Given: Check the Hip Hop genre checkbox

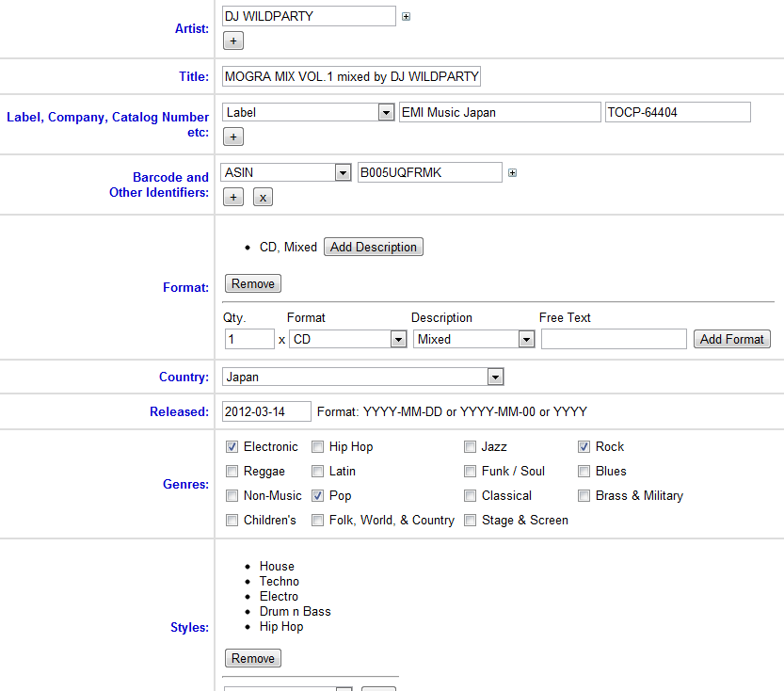Looking at the screenshot, I should (x=317, y=446).
